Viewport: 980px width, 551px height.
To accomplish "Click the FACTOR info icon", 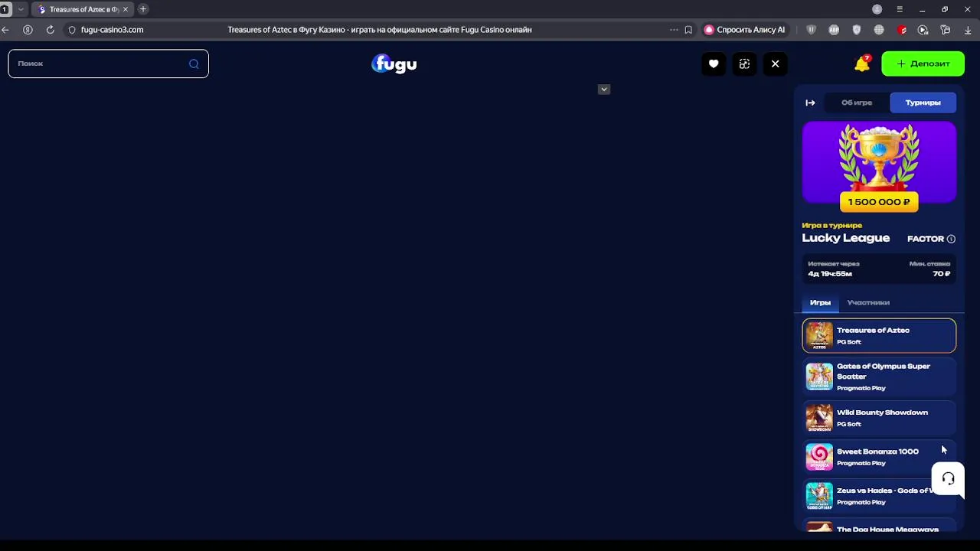I will click(951, 239).
